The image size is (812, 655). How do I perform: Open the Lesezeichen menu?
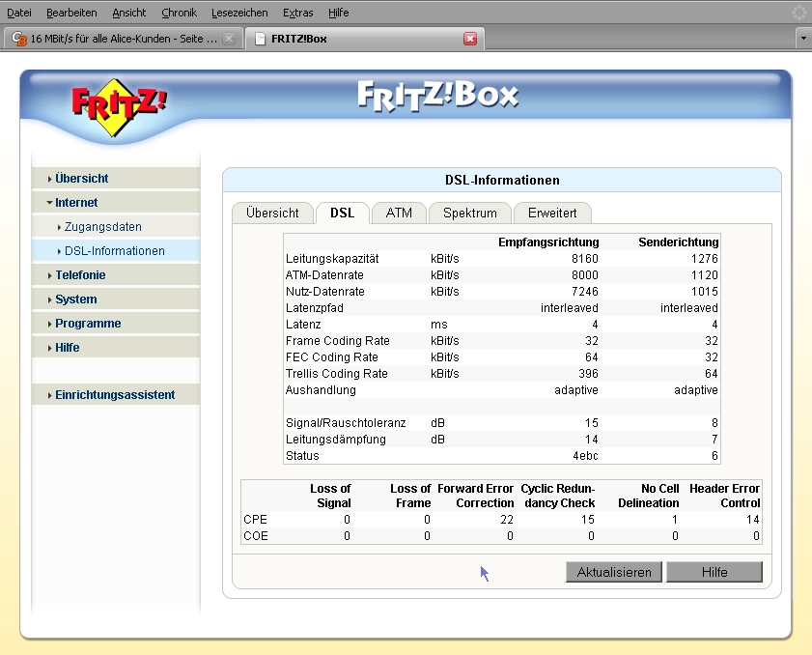pyautogui.click(x=239, y=13)
